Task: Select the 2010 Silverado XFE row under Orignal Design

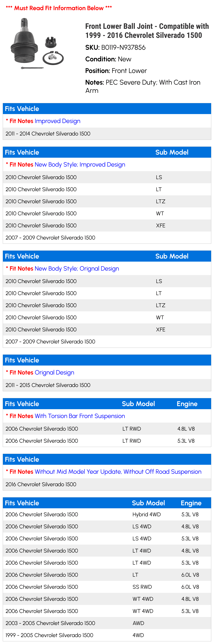Action: 107,329
